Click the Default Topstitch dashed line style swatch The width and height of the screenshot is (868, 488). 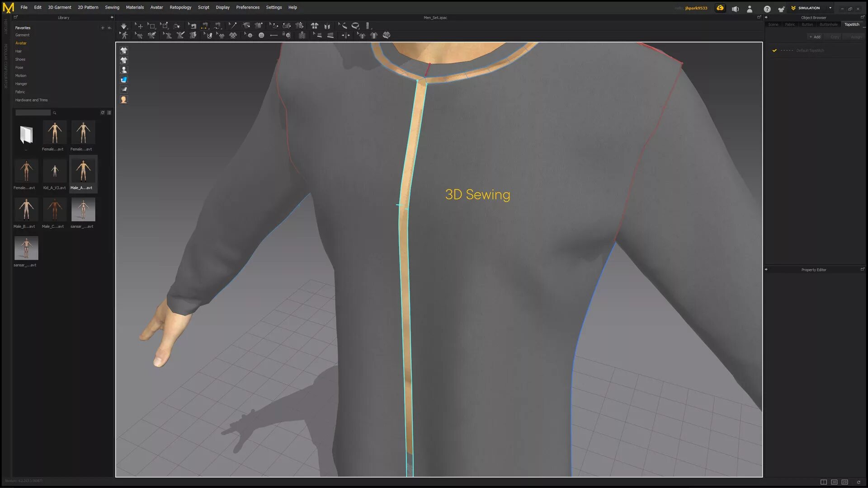tap(787, 51)
